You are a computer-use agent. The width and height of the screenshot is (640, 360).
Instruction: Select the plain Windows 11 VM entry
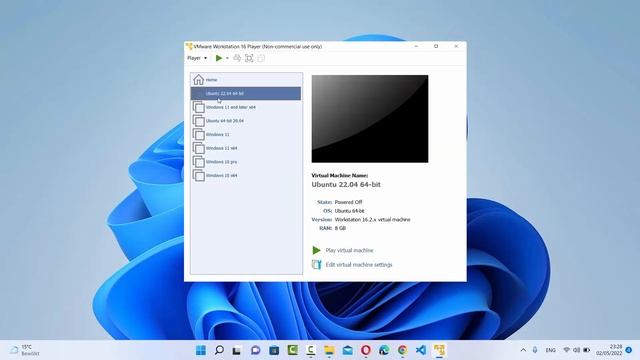[247, 134]
